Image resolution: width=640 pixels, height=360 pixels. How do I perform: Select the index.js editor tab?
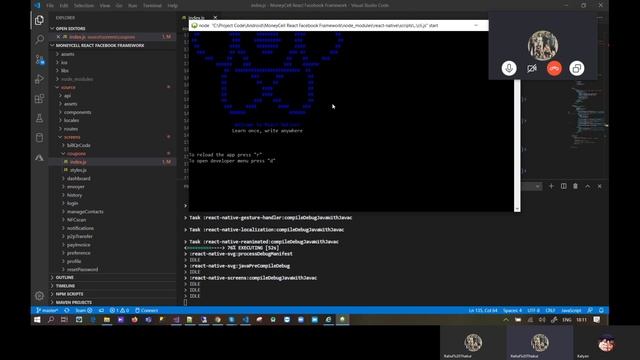point(196,18)
